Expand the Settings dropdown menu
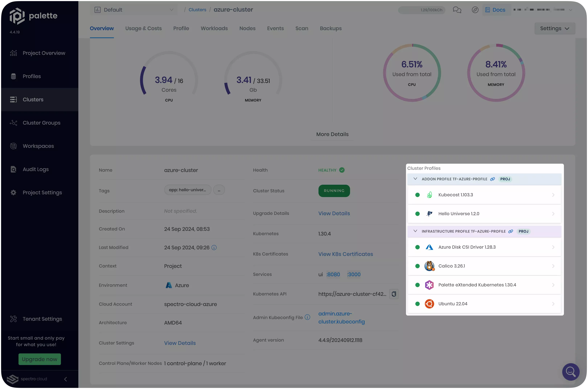The height and width of the screenshot is (389, 588). pos(555,28)
